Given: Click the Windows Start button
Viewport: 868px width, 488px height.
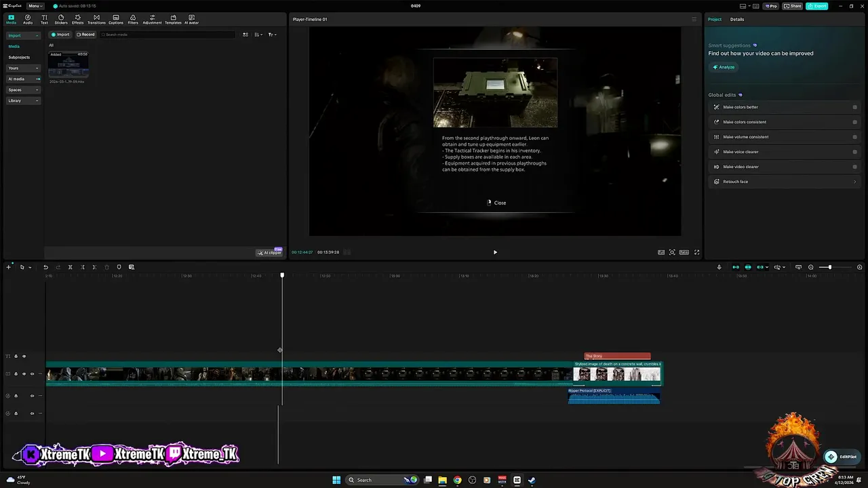Looking at the screenshot, I should click(x=336, y=480).
